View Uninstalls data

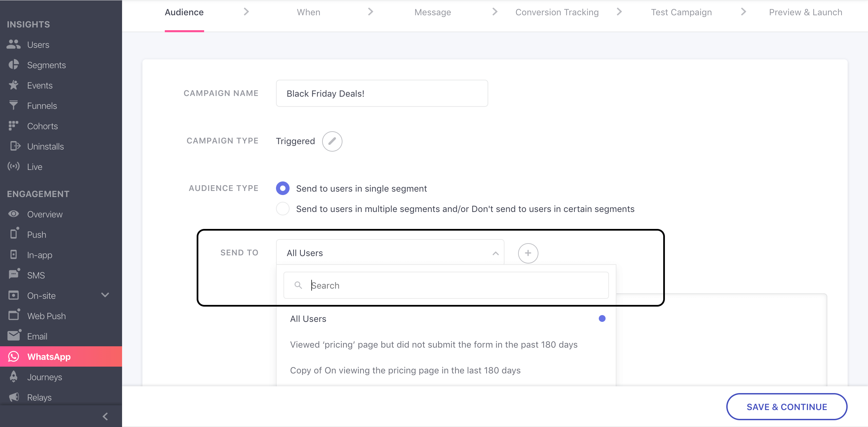click(x=45, y=146)
